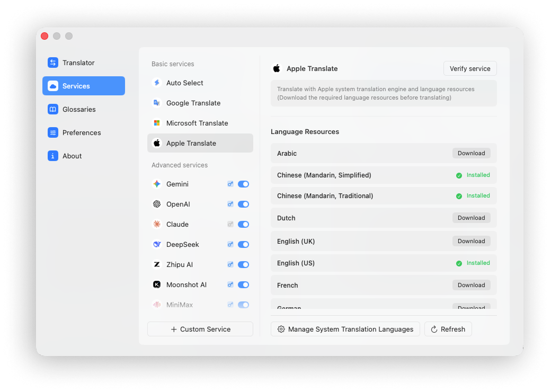551x392 pixels.
Task: Download the English (UK) resource
Action: coord(471,241)
